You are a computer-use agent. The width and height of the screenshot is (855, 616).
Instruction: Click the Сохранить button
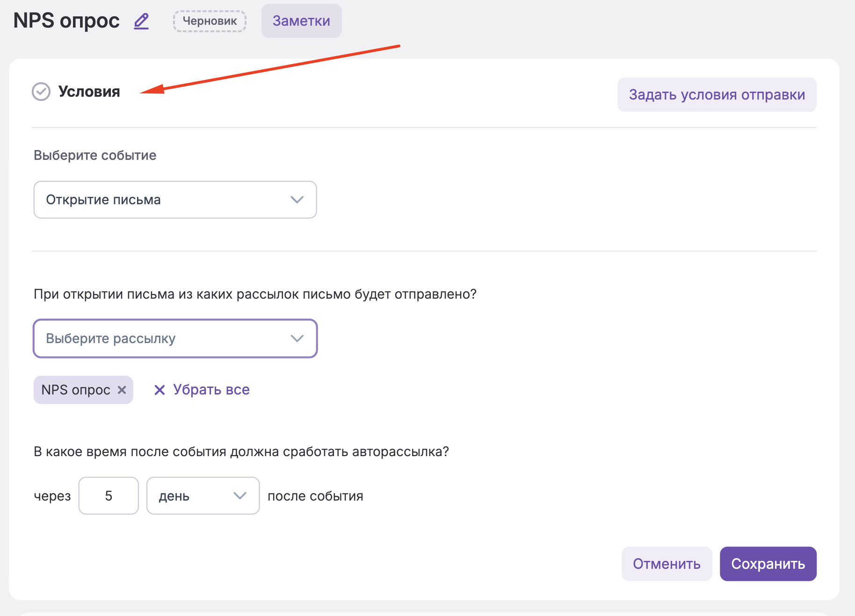[x=768, y=564]
